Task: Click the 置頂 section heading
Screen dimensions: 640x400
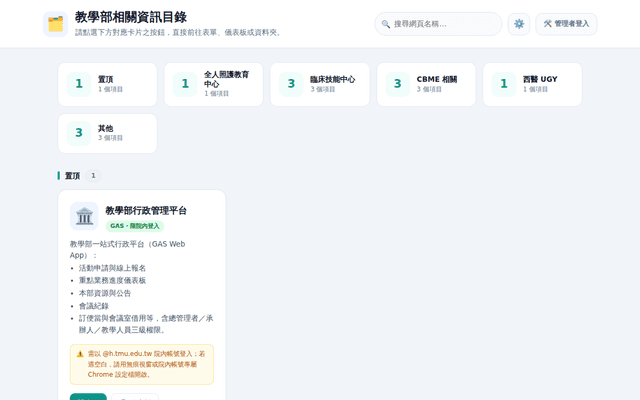Action: coord(72,176)
